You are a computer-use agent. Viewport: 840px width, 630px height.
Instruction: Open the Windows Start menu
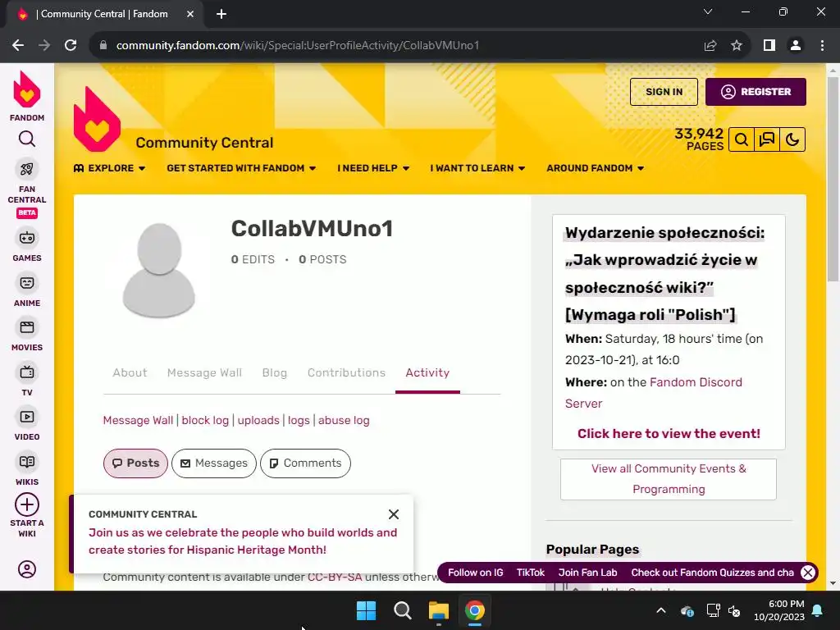pyautogui.click(x=367, y=610)
